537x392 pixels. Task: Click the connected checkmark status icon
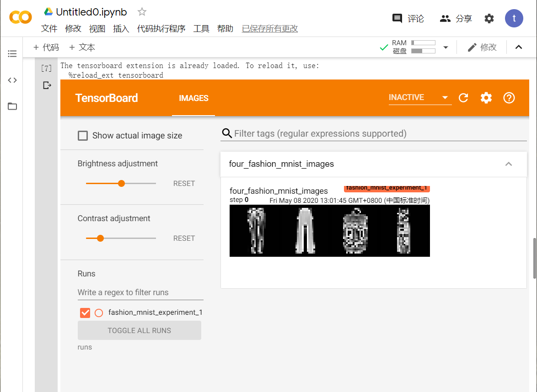coord(384,48)
